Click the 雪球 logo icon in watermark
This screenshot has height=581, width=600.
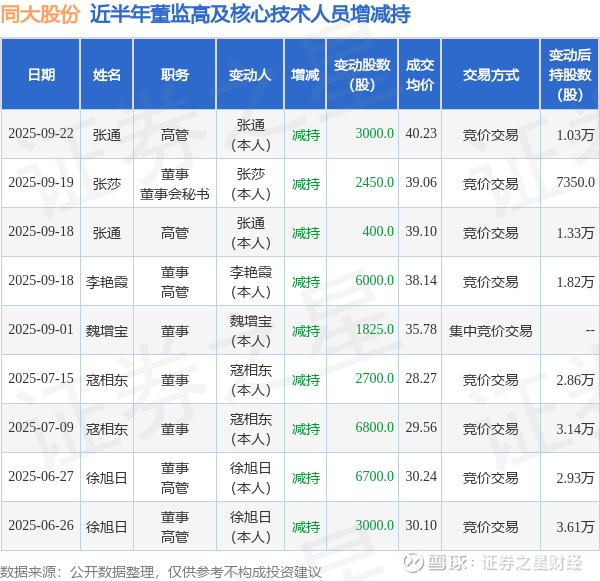click(x=414, y=562)
